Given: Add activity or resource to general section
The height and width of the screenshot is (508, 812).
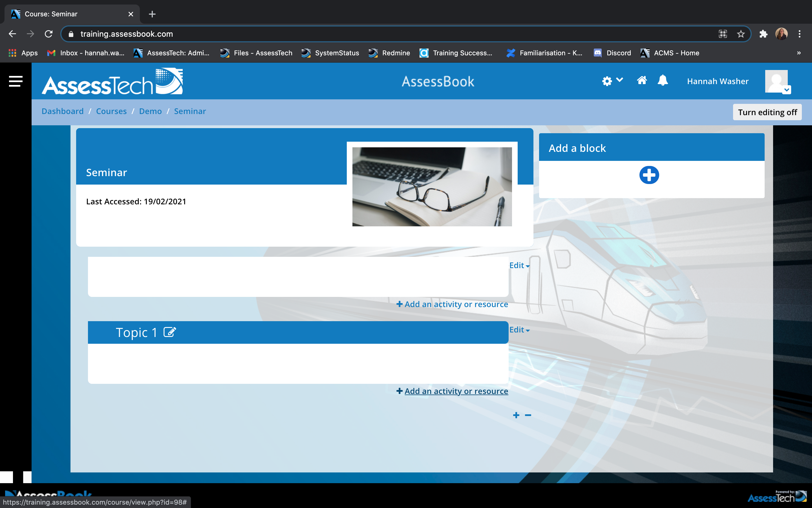Looking at the screenshot, I should click(x=452, y=304).
